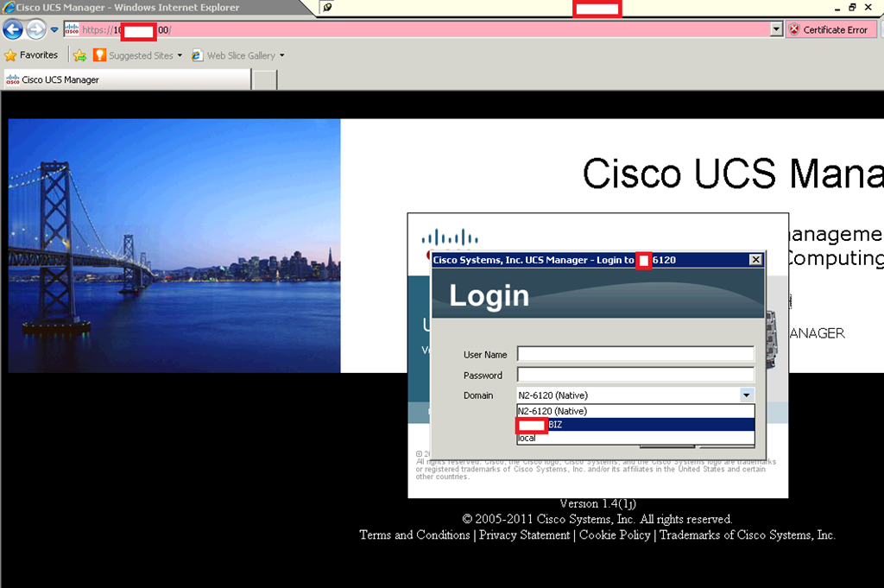Restore down the browser window
The height and width of the screenshot is (588, 884).
click(852, 7)
